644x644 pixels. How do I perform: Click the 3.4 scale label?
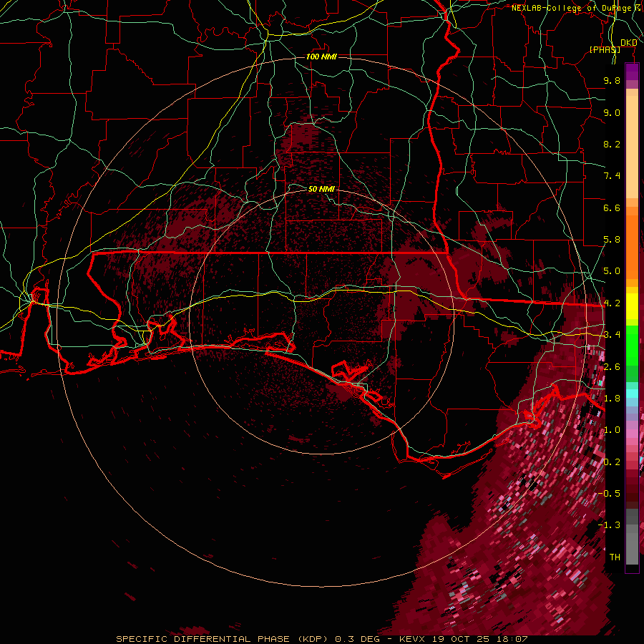point(612,335)
